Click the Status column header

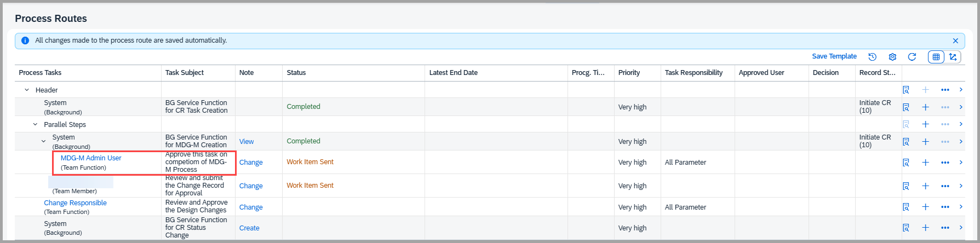click(x=296, y=73)
